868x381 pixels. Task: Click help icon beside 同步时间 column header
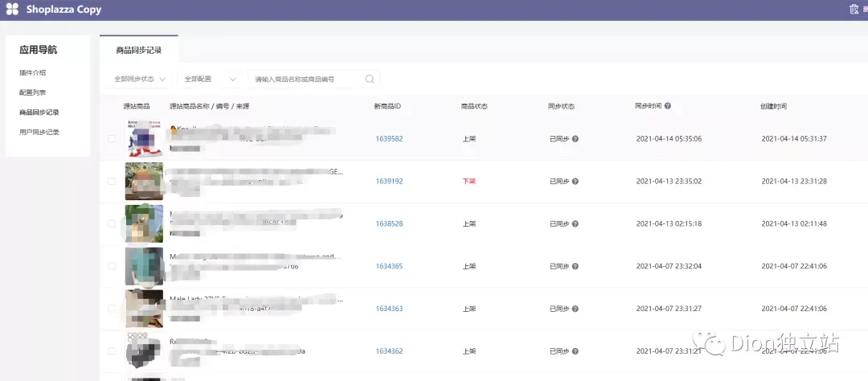[x=668, y=106]
